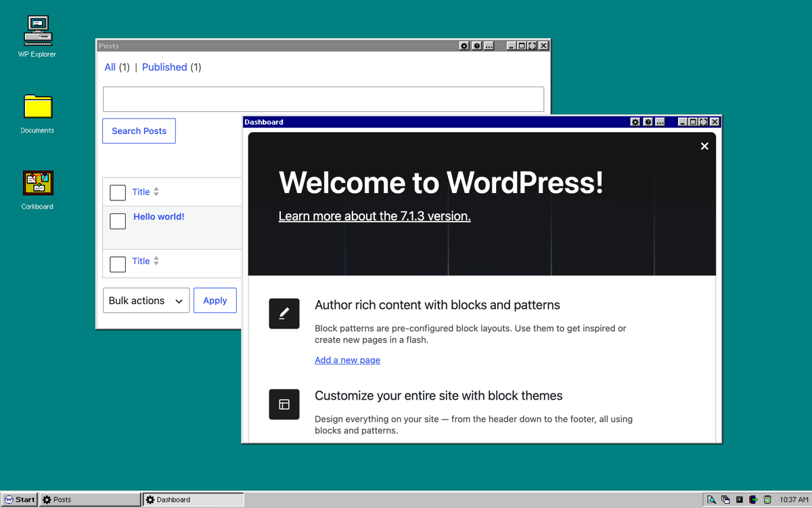This screenshot has width=812, height=508.
Task: Open the Start menu
Action: coord(20,500)
